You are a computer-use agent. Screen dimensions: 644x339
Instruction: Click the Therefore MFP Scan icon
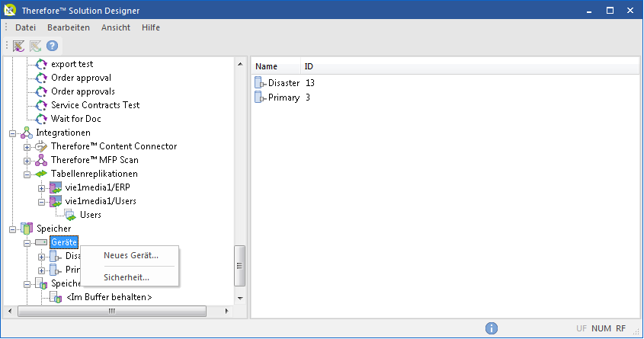click(x=41, y=160)
